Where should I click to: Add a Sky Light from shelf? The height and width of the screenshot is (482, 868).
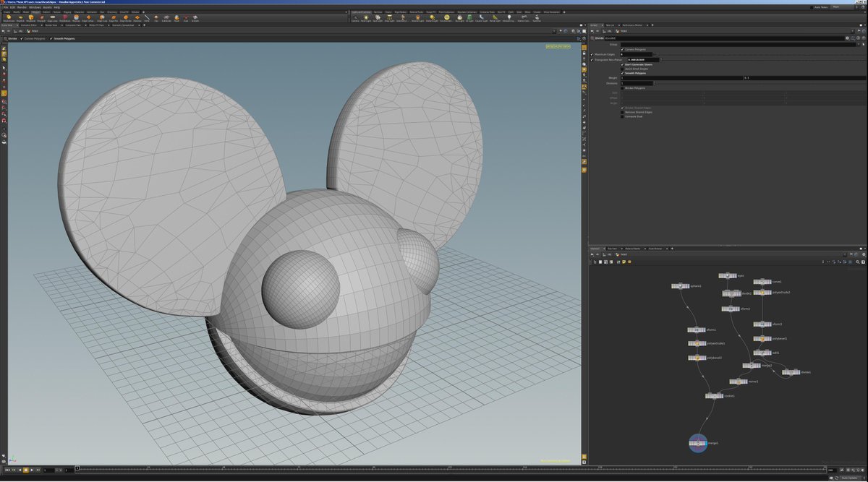[x=459, y=18]
